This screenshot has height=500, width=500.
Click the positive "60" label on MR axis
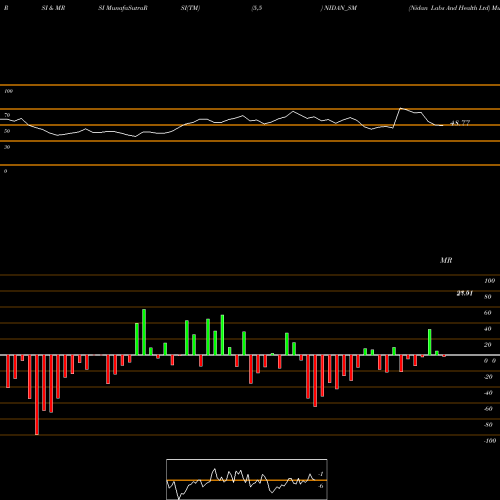click(488, 313)
